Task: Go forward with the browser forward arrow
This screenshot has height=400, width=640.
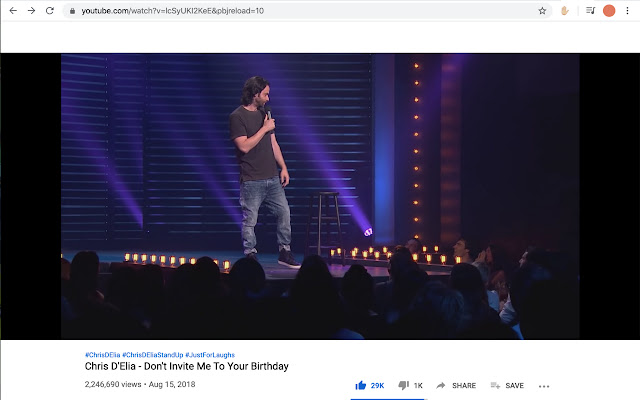Action: coord(31,10)
